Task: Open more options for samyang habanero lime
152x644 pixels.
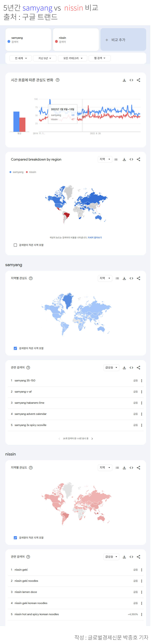Action: [x=143, y=408]
